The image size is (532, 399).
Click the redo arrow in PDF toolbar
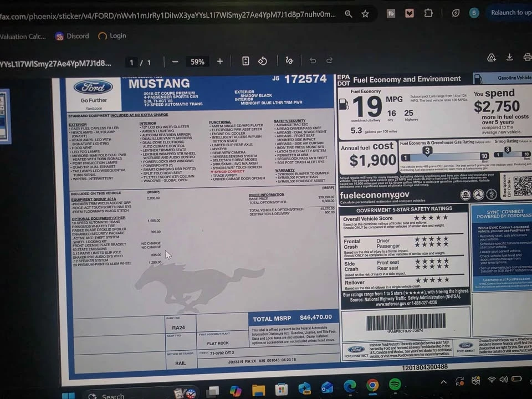[x=329, y=60]
